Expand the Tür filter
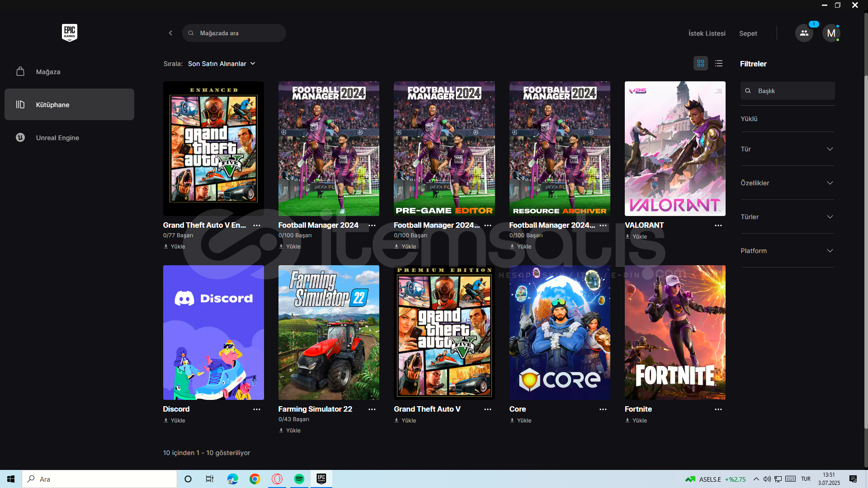This screenshot has height=488, width=868. [x=788, y=149]
